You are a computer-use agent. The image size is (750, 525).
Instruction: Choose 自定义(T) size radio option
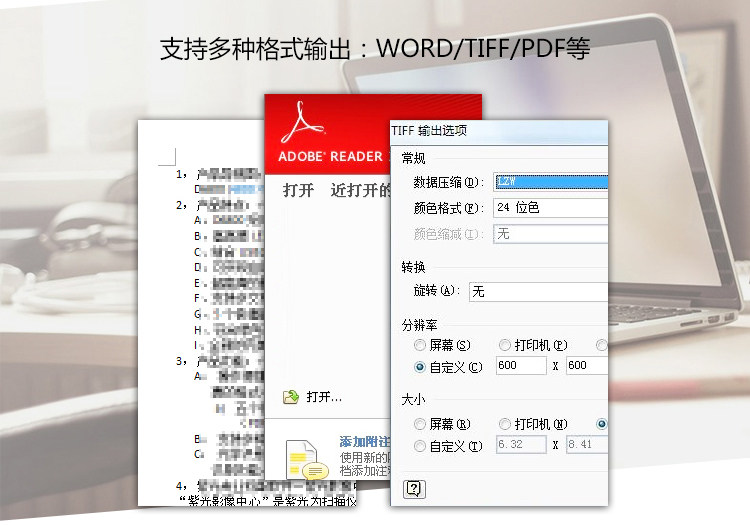pos(419,446)
